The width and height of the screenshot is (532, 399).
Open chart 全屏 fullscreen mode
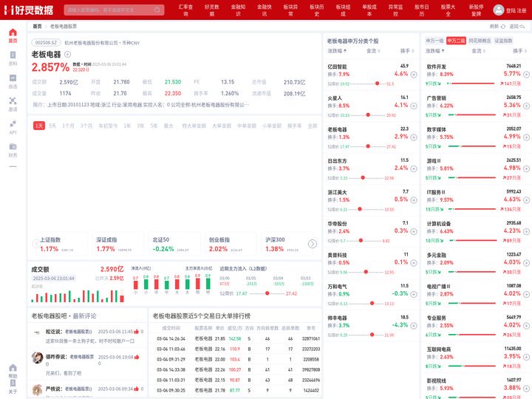click(312, 126)
